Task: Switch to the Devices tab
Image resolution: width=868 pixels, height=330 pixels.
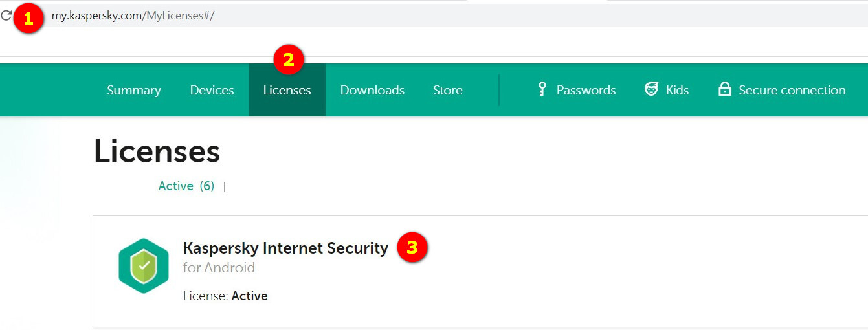Action: coord(212,91)
